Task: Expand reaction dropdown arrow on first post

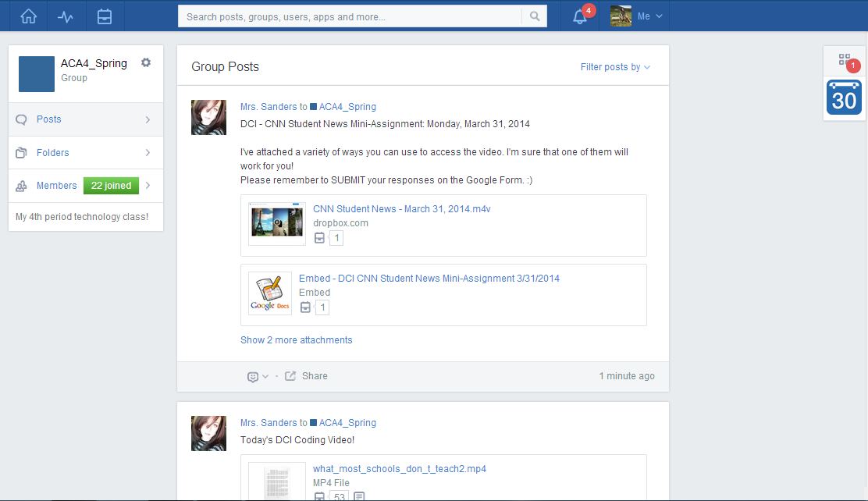Action: click(265, 376)
